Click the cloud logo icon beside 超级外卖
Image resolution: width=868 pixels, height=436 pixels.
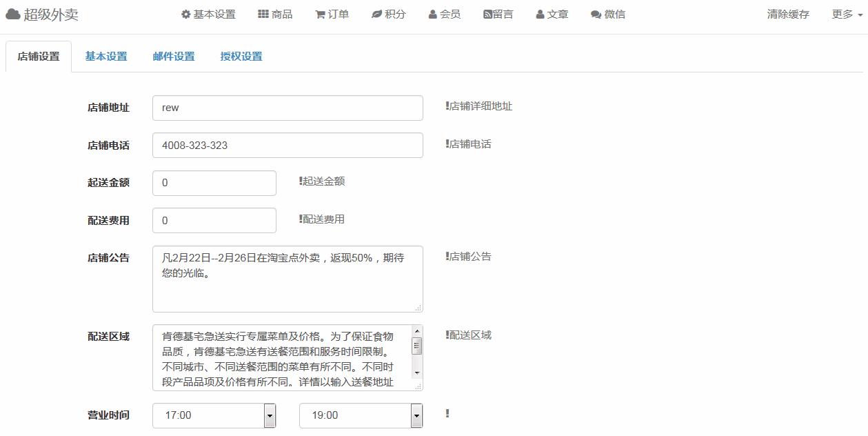tap(13, 14)
